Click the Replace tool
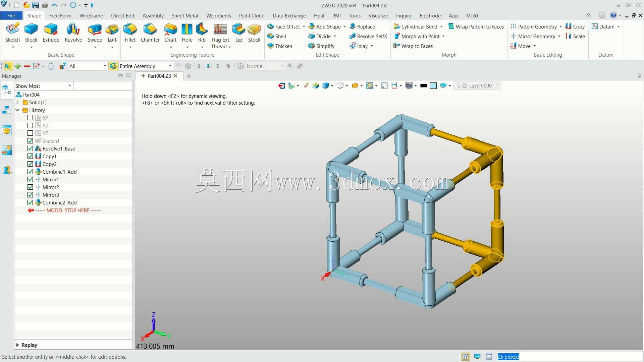644x362 pixels. 362,26
